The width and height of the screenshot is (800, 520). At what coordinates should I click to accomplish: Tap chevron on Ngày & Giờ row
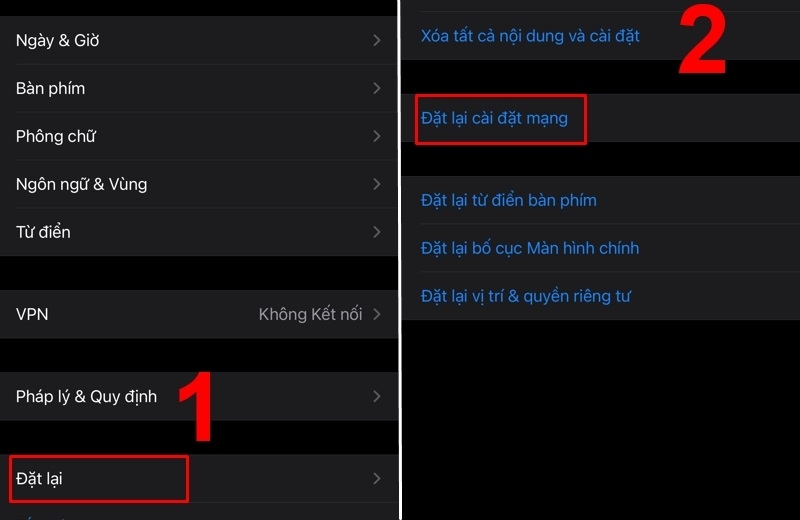coord(377,40)
